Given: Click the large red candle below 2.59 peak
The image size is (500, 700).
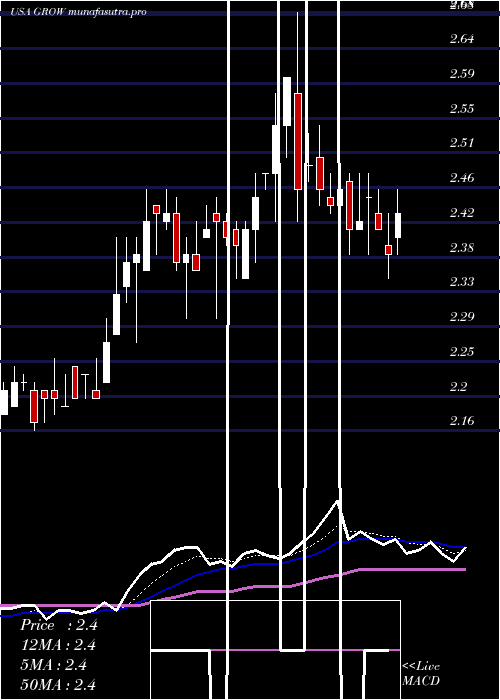Looking at the screenshot, I should pos(298,142).
